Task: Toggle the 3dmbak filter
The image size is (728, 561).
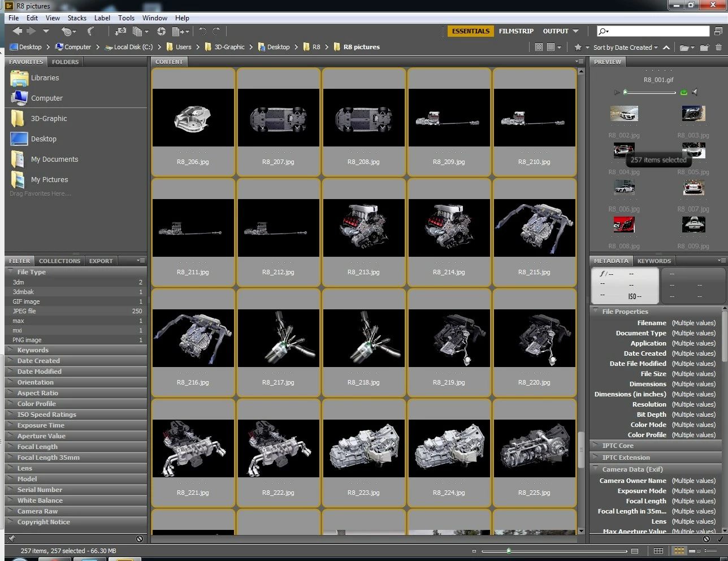Action: click(76, 292)
